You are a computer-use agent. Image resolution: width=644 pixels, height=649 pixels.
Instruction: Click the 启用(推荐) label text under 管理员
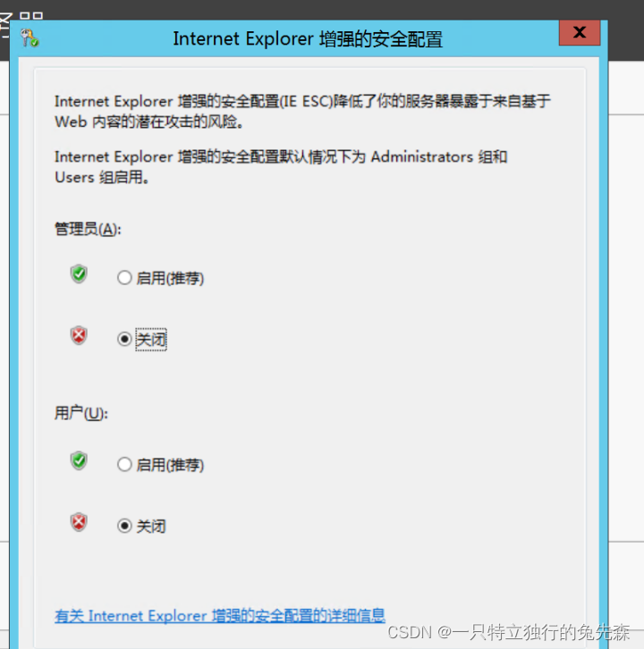170,278
